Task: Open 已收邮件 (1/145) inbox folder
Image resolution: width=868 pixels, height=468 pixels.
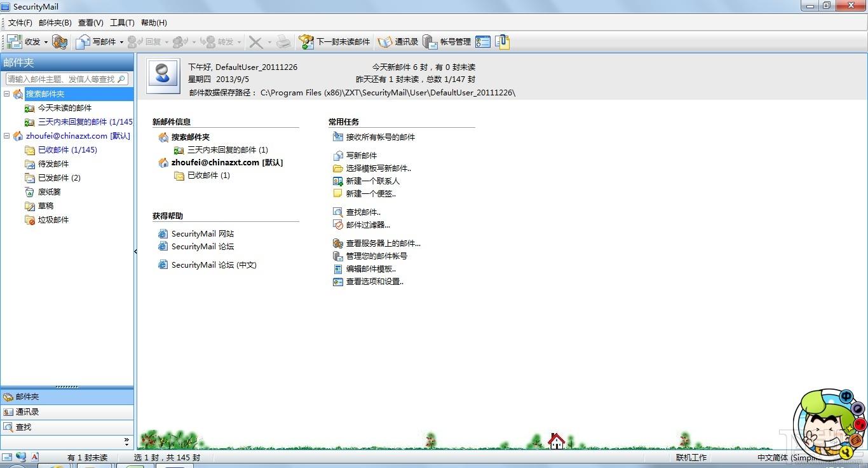Action: [67, 150]
